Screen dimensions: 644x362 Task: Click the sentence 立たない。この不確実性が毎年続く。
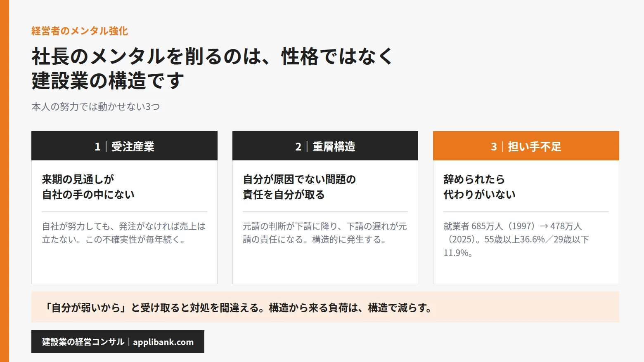pos(114,240)
